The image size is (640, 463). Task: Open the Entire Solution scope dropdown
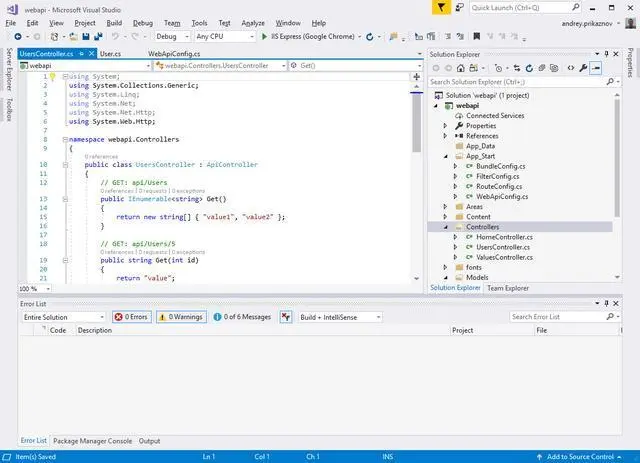63,317
